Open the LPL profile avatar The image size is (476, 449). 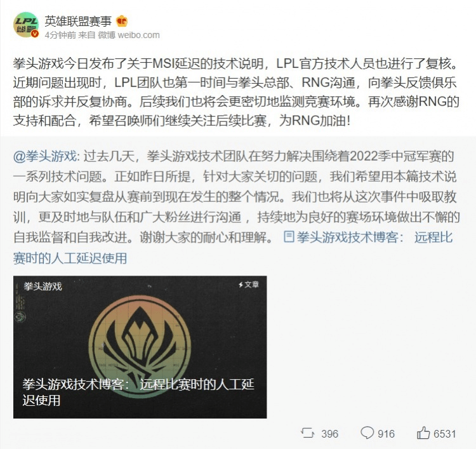(x=26, y=25)
